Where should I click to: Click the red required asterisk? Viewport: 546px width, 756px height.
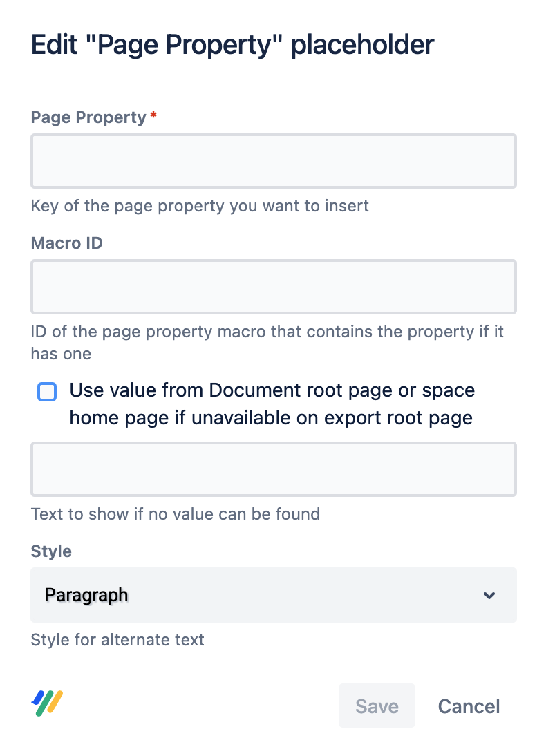tap(153, 117)
